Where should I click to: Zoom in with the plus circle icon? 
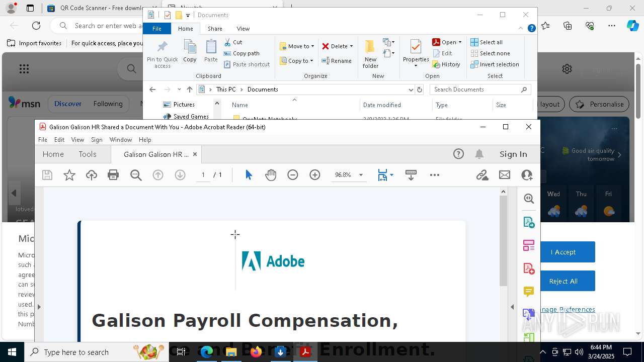[315, 175]
